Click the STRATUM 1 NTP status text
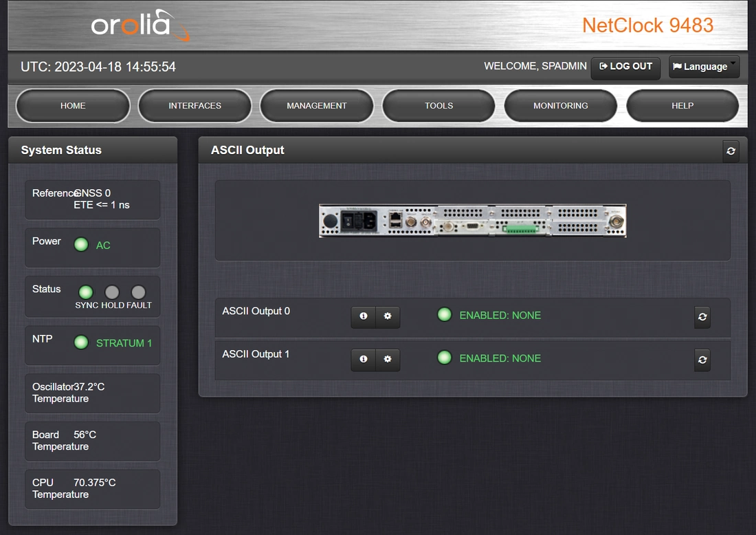This screenshot has height=535, width=756. 124,343
